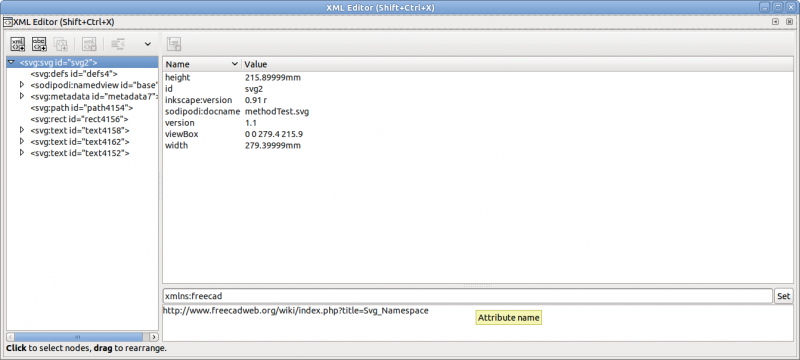
Task: Expand the text4158 node
Action: (x=22, y=130)
